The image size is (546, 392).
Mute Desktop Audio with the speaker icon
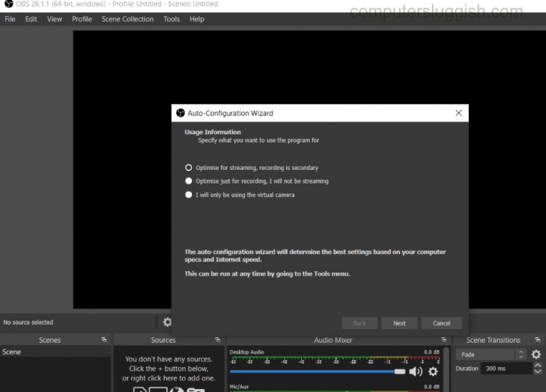point(416,372)
